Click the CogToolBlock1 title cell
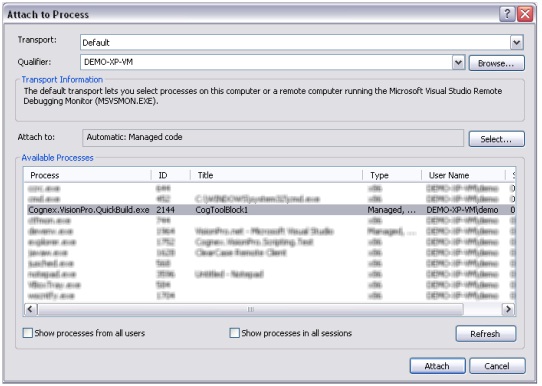This screenshot has height=386, width=542. [222, 210]
